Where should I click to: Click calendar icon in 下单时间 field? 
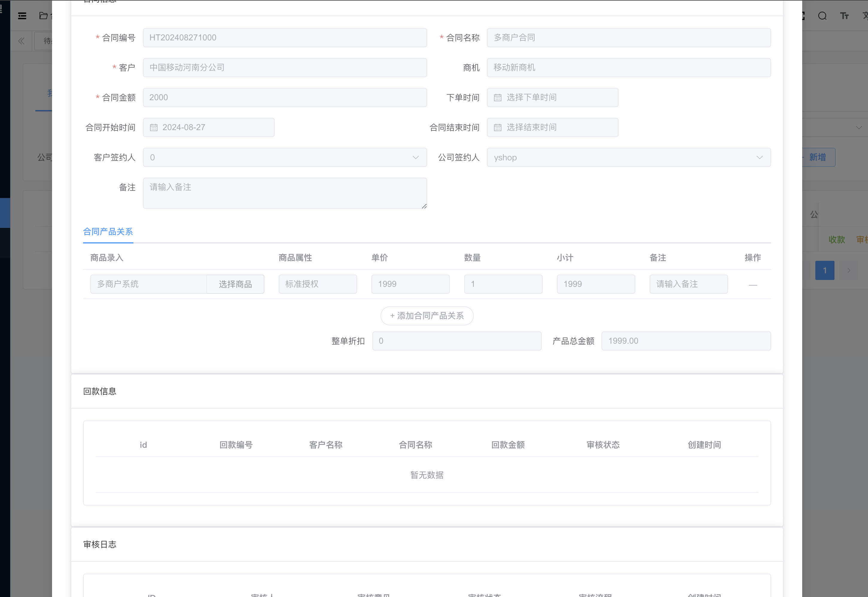pyautogui.click(x=497, y=98)
